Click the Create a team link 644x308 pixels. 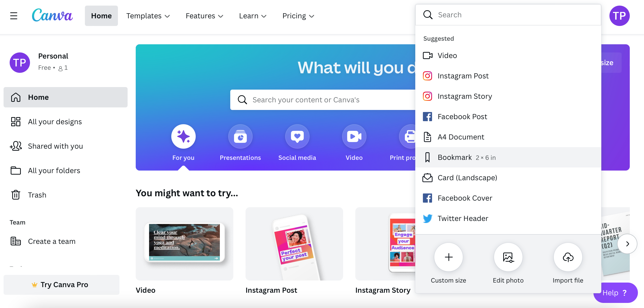[x=52, y=241]
